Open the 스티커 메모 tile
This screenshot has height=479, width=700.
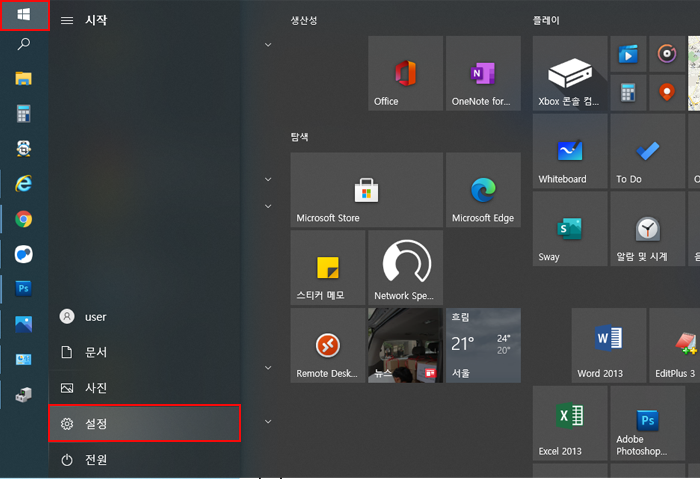click(328, 267)
